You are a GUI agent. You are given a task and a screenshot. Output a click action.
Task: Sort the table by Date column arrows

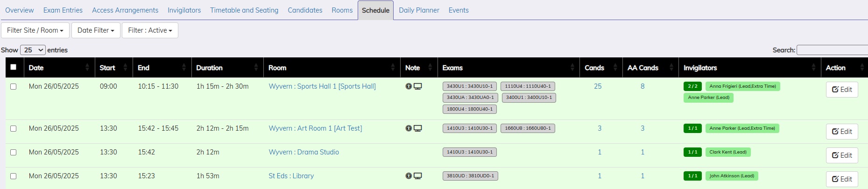pos(87,68)
